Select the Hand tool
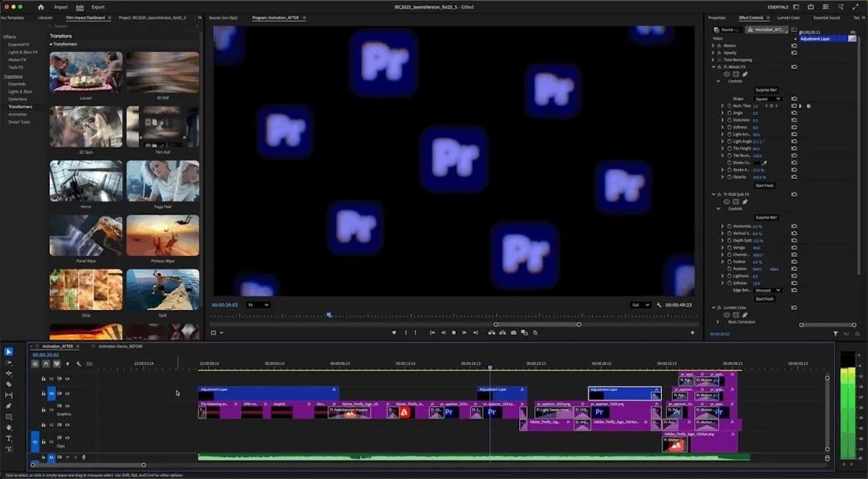Viewport: 868px width, 479px height. (9, 427)
